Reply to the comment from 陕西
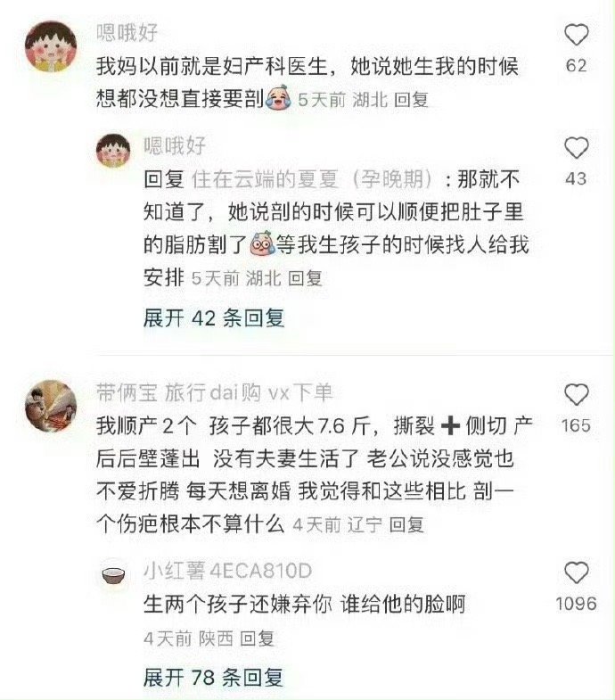615x700 pixels. click(257, 638)
